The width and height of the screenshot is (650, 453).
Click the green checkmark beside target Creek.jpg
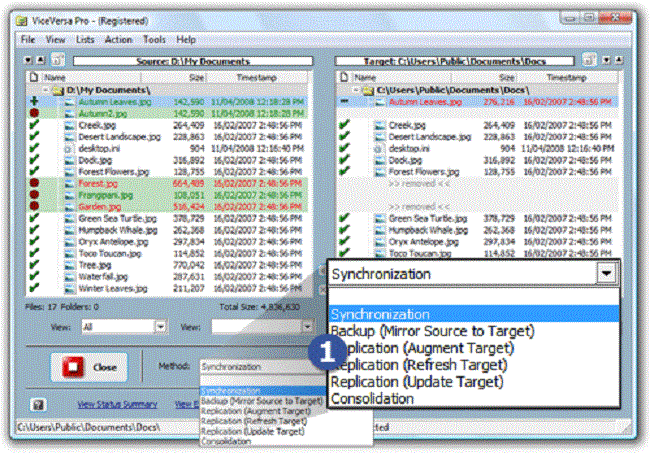344,124
